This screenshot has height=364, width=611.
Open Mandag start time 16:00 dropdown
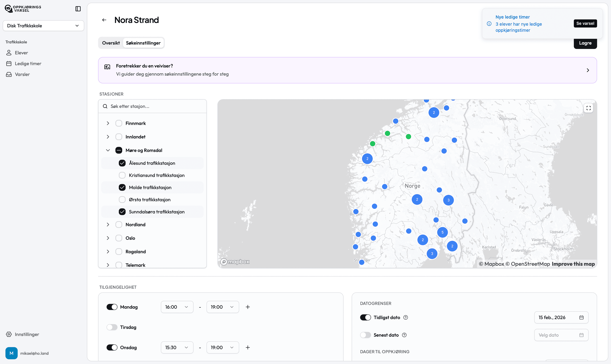tap(177, 307)
